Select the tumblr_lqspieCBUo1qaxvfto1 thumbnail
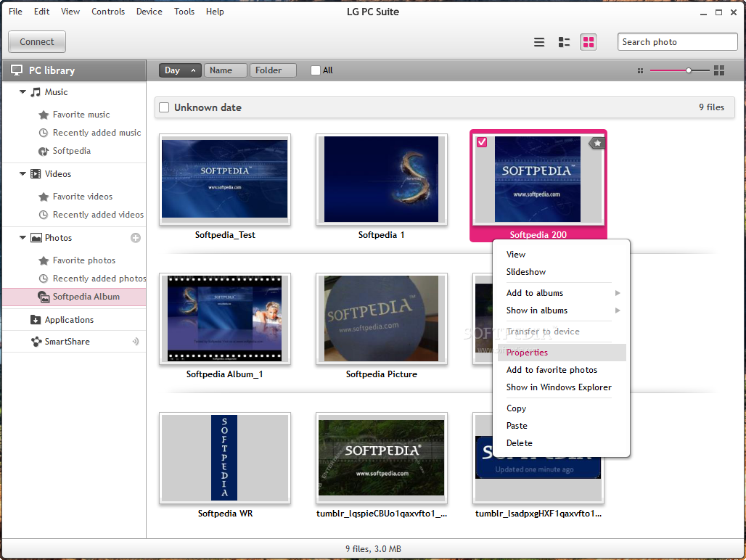Screen dimensions: 746x560 coord(381,458)
